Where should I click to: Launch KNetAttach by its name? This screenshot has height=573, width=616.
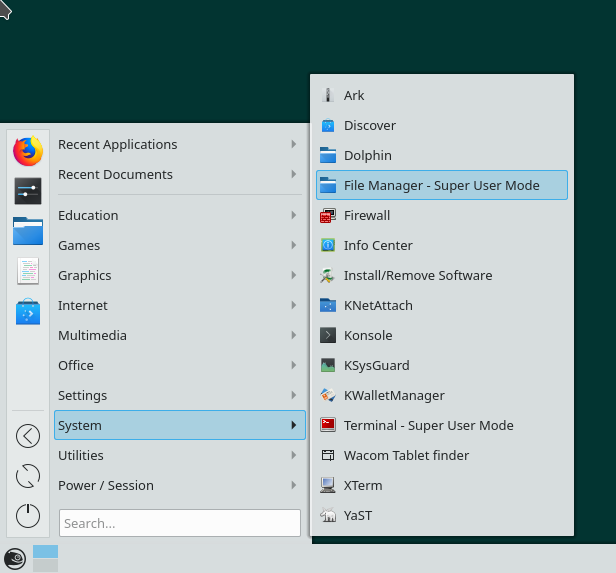click(x=378, y=305)
